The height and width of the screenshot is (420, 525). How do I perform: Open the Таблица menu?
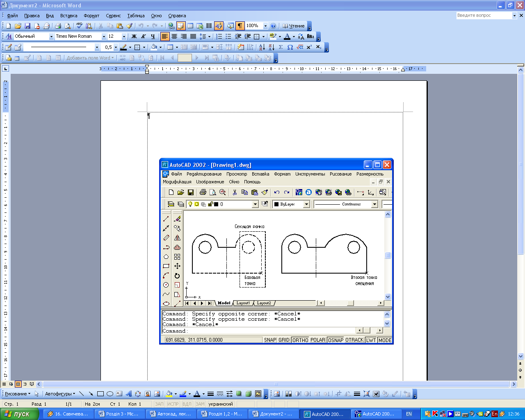[x=136, y=16]
